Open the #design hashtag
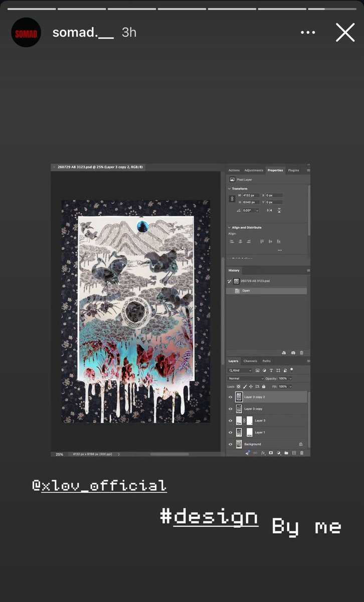 coord(209,517)
